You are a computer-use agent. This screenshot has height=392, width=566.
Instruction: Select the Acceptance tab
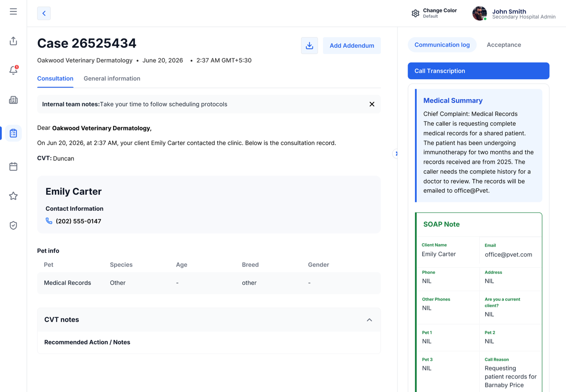(504, 45)
